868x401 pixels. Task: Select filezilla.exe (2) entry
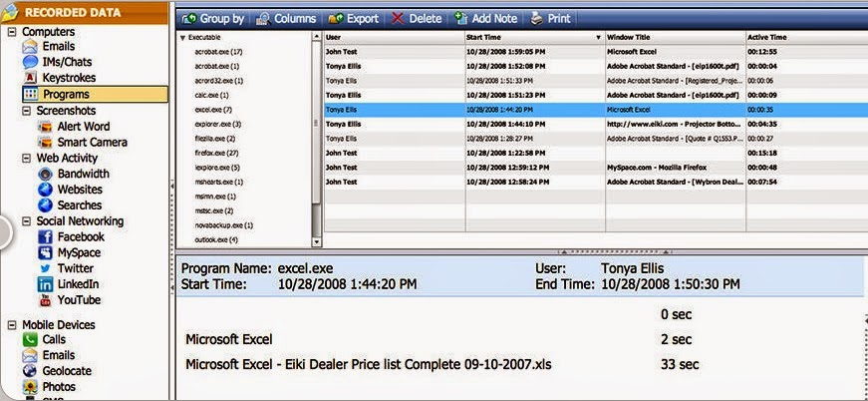215,139
